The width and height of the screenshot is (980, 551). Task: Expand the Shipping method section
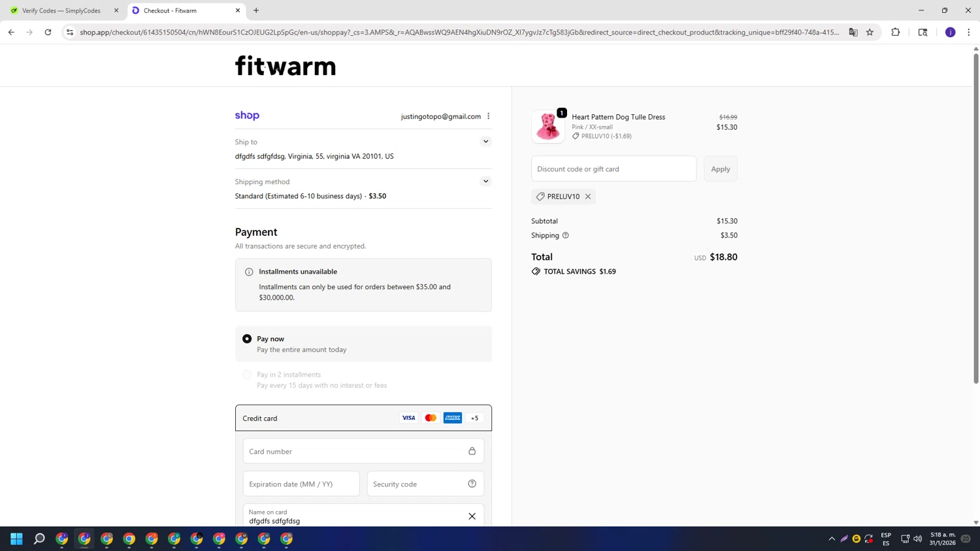tap(485, 181)
